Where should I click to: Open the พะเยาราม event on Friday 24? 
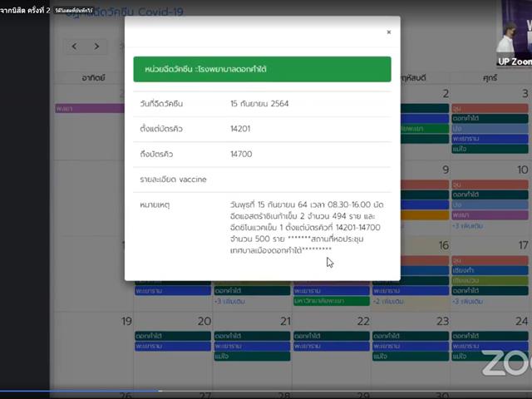click(490, 347)
